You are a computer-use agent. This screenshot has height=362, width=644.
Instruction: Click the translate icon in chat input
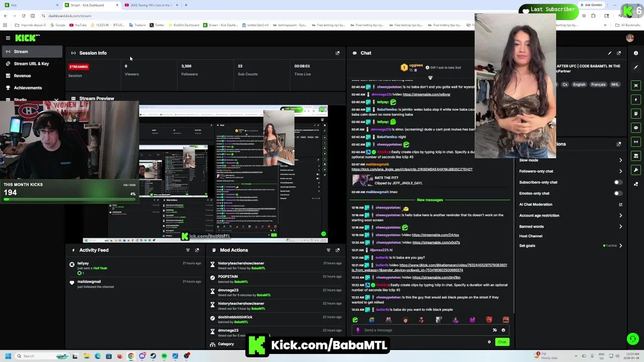click(x=495, y=330)
